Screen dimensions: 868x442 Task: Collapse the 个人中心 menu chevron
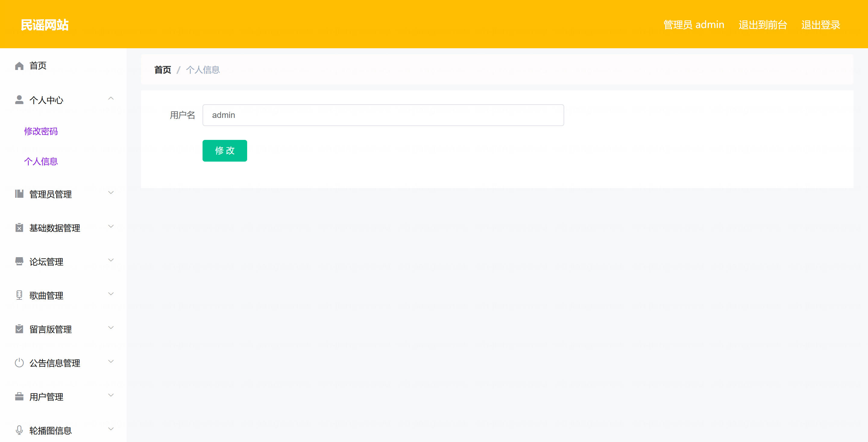click(111, 99)
